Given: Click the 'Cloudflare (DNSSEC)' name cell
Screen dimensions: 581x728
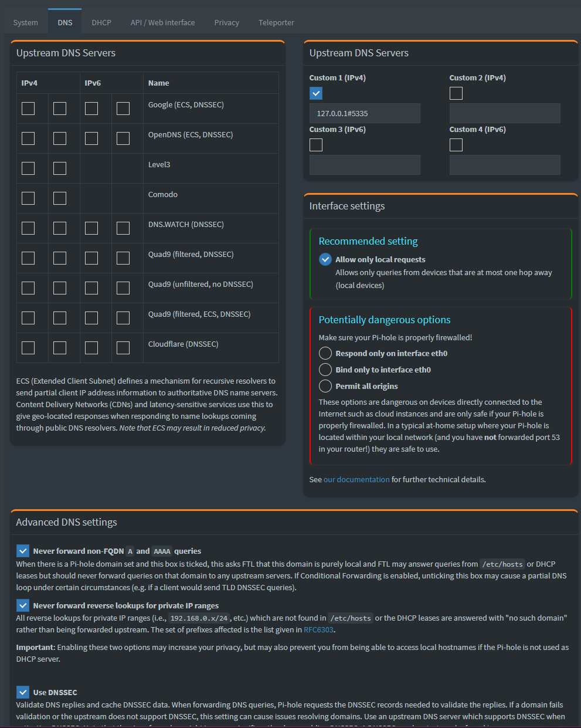Looking at the screenshot, I should tap(211, 348).
